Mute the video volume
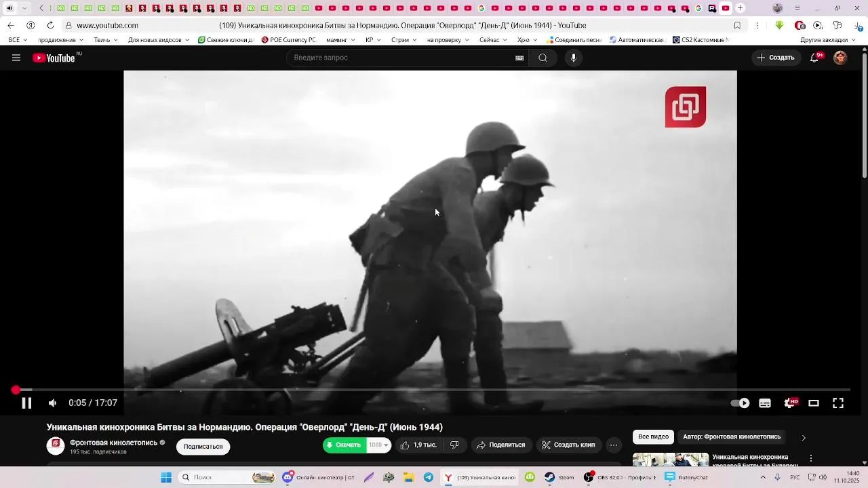The width and height of the screenshot is (868, 488). (x=52, y=403)
